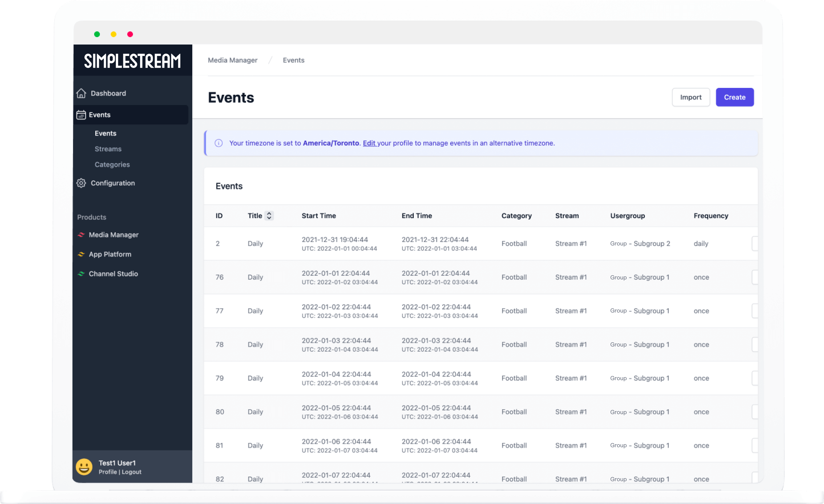Open Logout from the user footer

(x=132, y=472)
